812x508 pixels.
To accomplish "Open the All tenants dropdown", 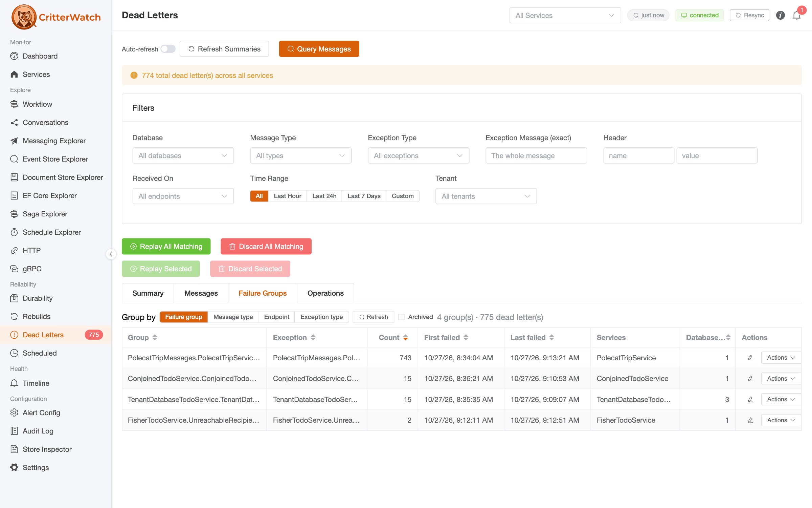I will click(x=486, y=196).
